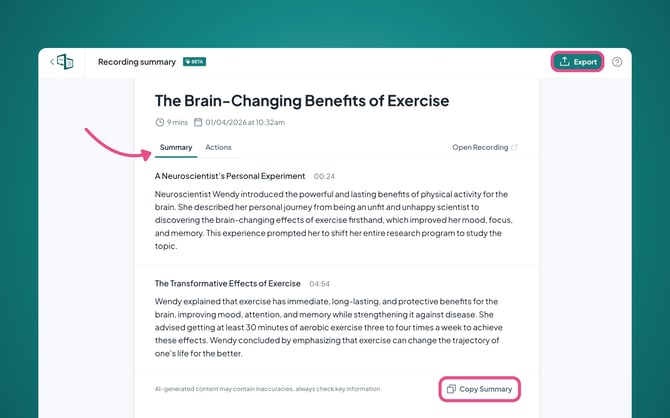
Task: Jump to the 04:54 timestamp
Action: coord(319,284)
